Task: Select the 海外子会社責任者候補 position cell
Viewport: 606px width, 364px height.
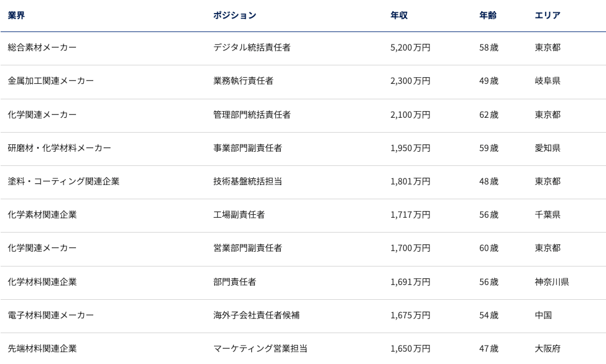Action: (256, 315)
